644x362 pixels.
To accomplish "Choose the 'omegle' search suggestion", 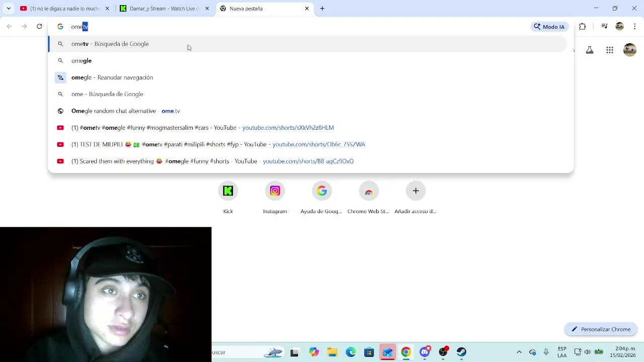I will pyautogui.click(x=308, y=60).
